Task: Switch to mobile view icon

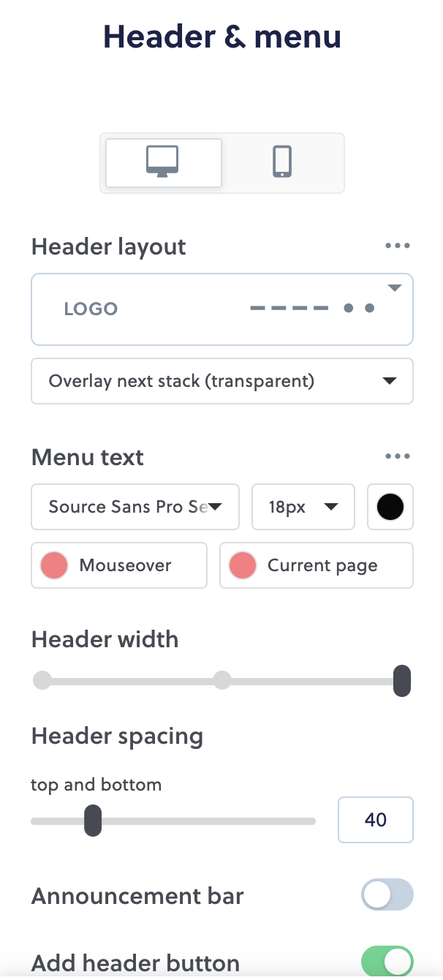Action: point(282,162)
